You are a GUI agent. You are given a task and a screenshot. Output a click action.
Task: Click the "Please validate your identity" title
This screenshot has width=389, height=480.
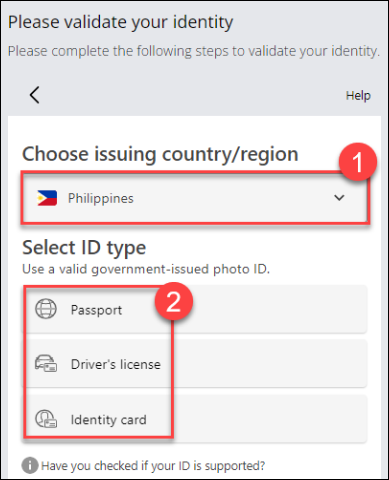point(121,22)
